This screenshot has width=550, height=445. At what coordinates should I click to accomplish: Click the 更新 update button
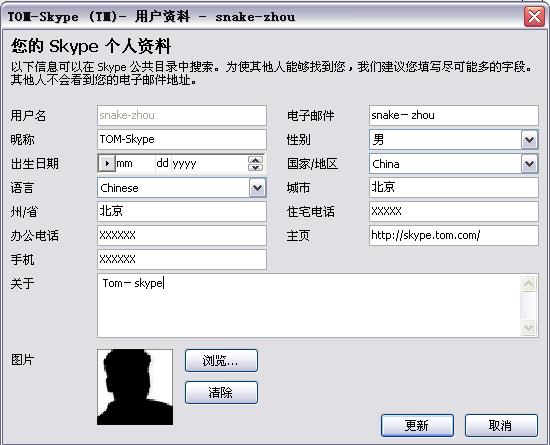(x=417, y=425)
